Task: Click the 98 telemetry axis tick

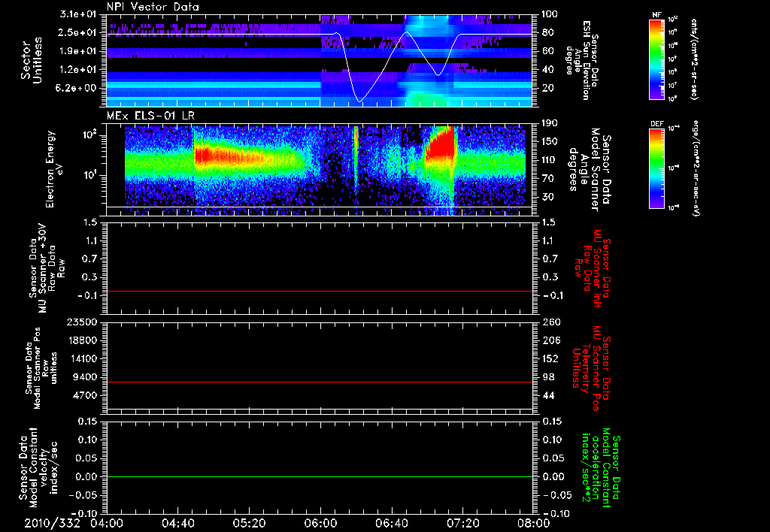Action: 548,377
